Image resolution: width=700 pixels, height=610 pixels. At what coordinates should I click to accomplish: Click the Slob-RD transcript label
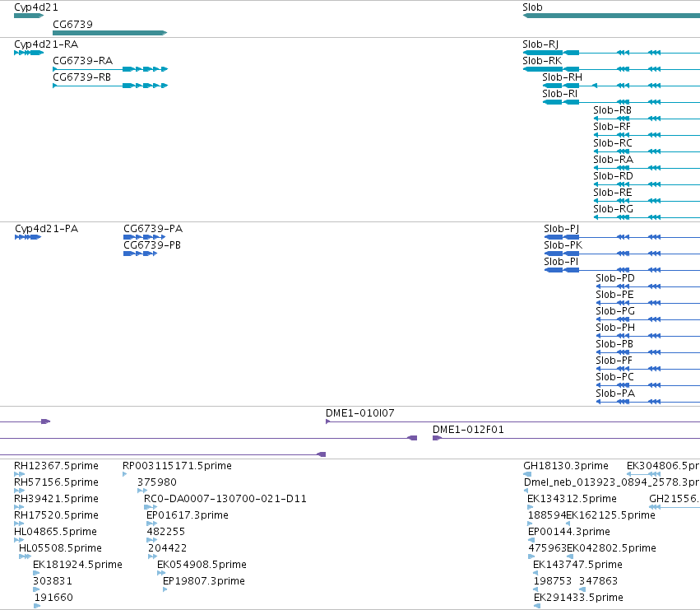(x=613, y=176)
